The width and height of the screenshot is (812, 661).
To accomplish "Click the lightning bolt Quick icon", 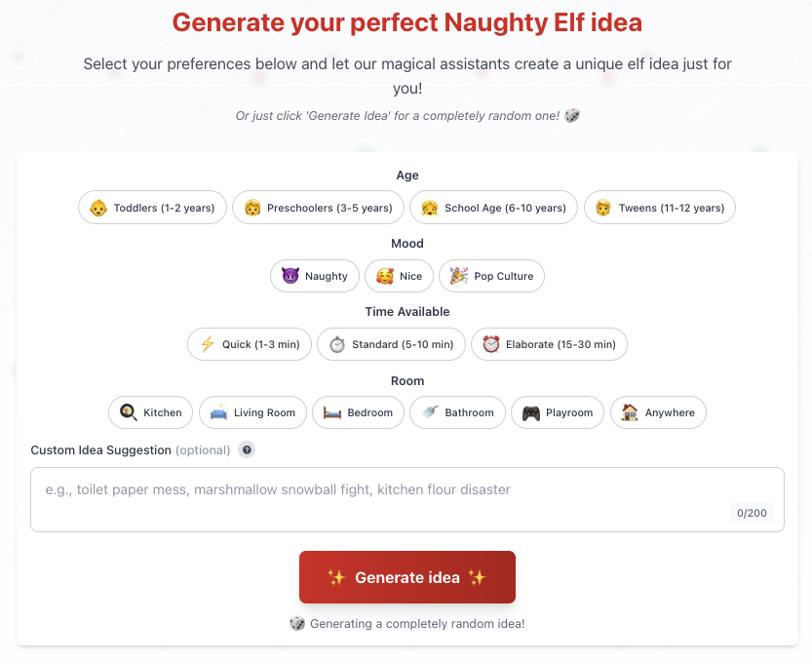I will tap(207, 344).
